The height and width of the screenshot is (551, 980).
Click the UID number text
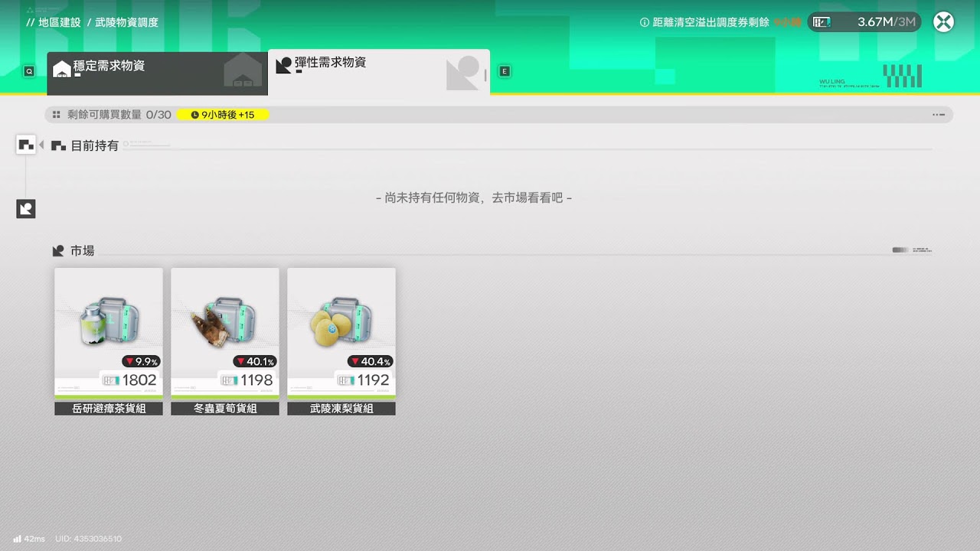point(89,539)
